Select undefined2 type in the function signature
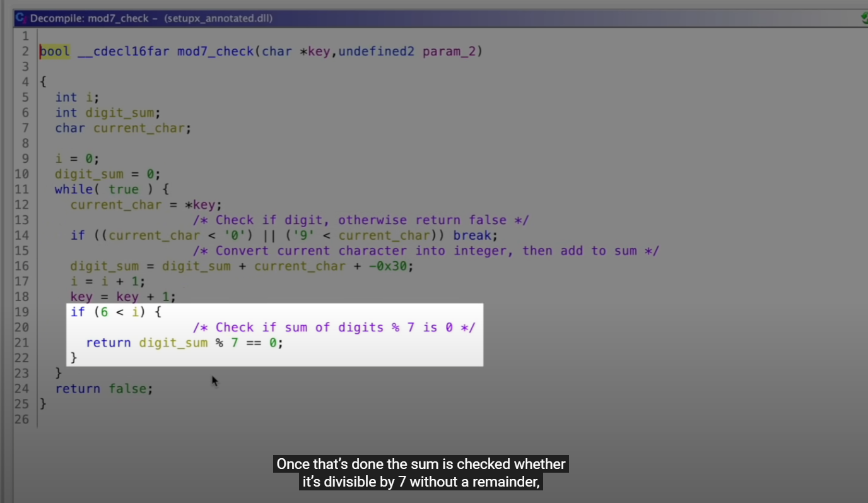 376,52
